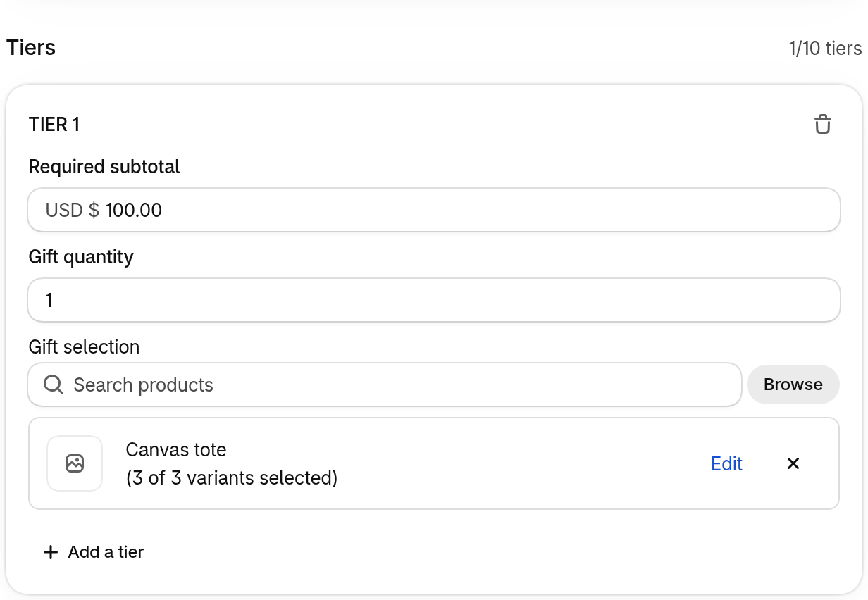868x600 pixels.
Task: Click the Required subtotal label
Action: coord(104,167)
